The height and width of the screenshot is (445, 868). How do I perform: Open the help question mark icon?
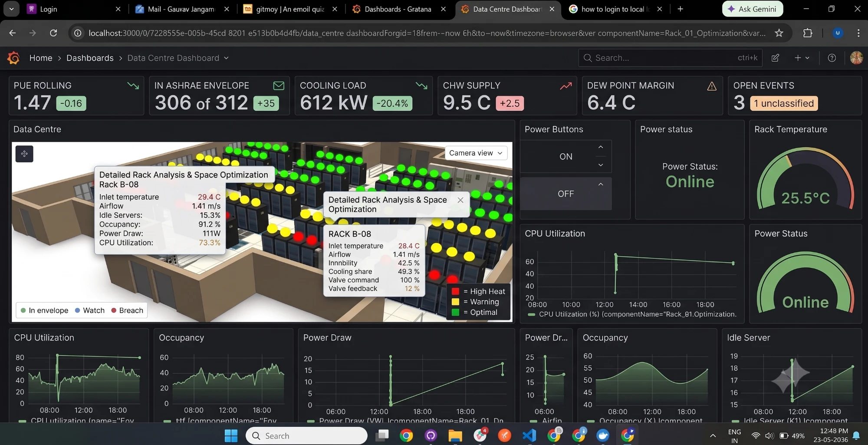coord(832,58)
